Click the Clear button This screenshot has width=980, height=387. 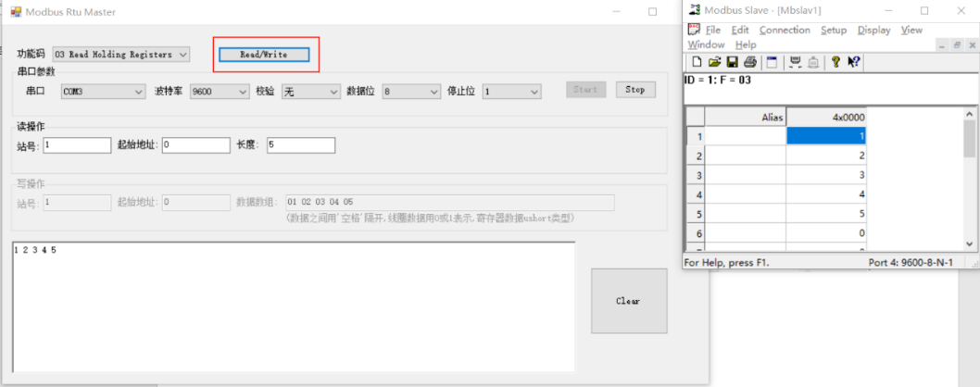point(628,301)
